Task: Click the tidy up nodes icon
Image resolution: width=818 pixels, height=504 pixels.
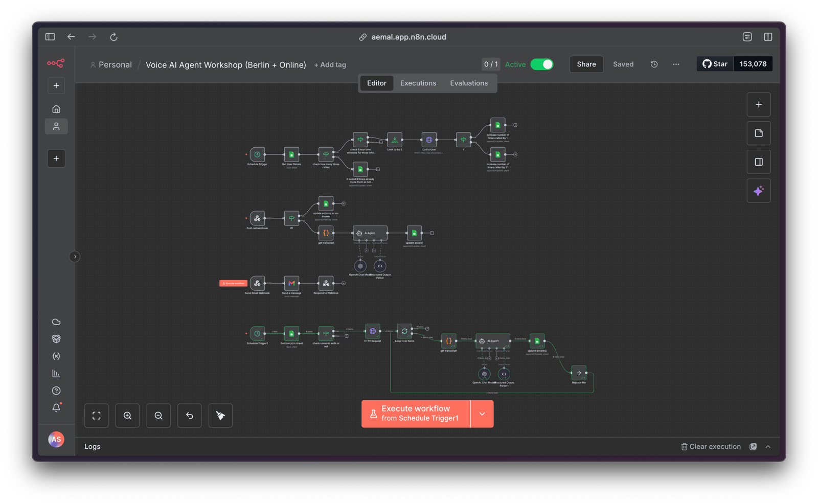Action: tap(220, 416)
